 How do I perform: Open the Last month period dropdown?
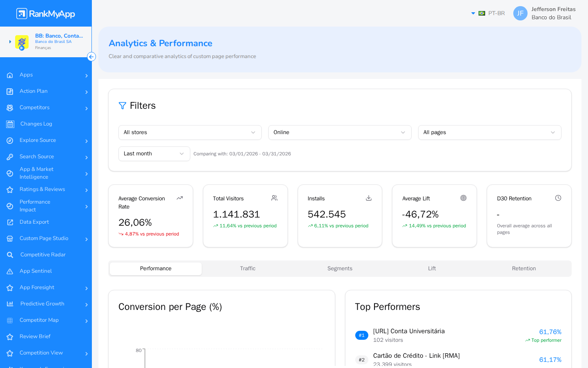click(x=154, y=154)
